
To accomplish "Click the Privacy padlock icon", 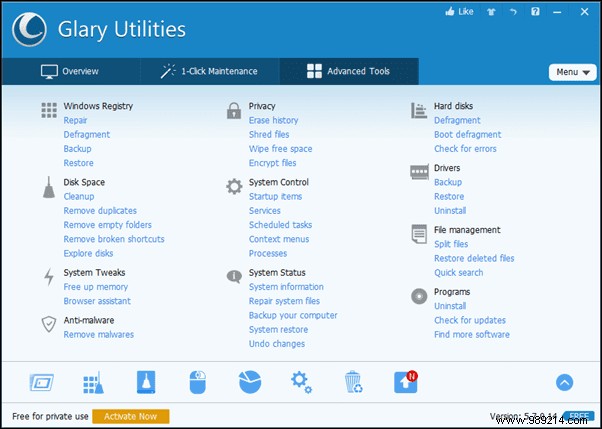I will click(x=234, y=111).
